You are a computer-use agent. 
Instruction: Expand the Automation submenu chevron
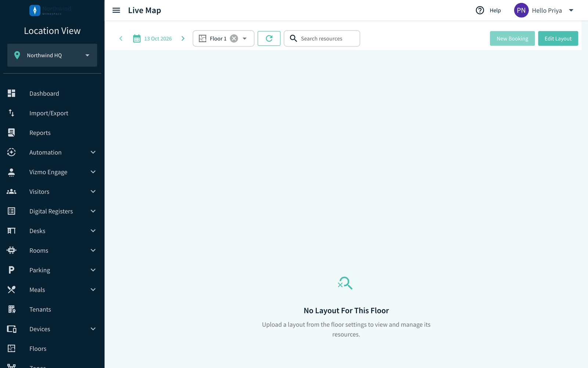(x=93, y=152)
